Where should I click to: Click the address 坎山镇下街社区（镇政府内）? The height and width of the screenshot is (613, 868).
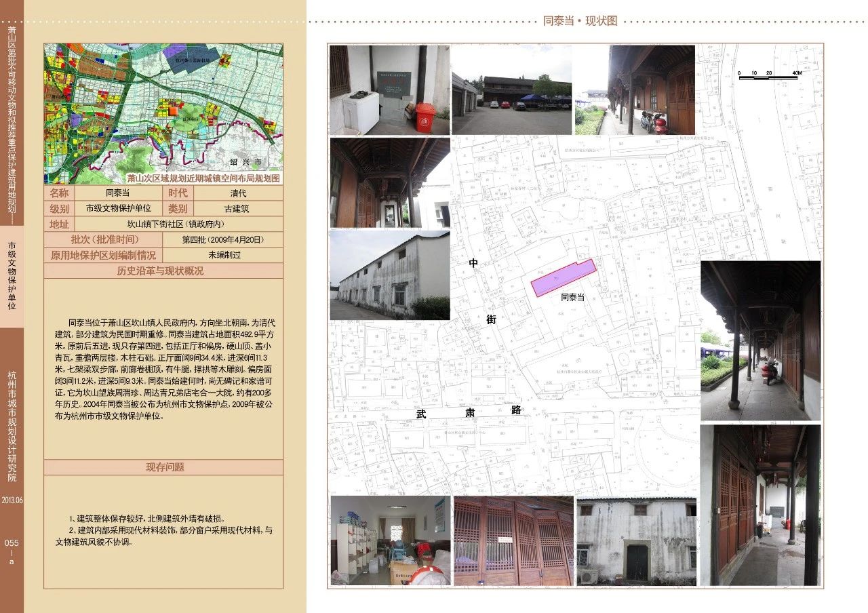click(176, 224)
